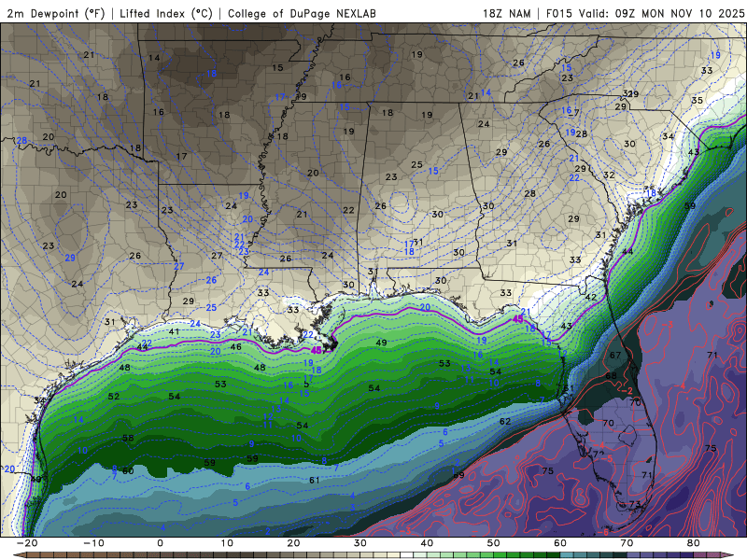Viewport: 747px width, 560px height.
Task: Click the red "-6" lifted index label
Action: 603,532
